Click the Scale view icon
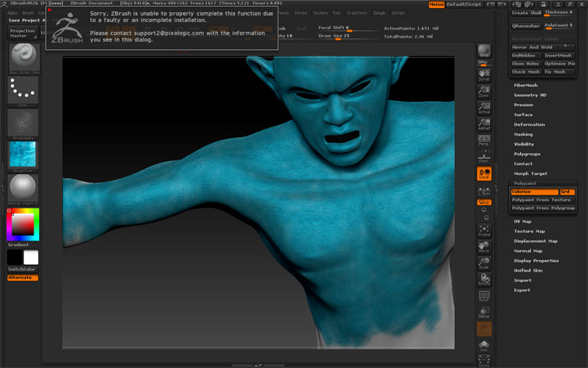Screen dimensions: 588x368 (x=484, y=264)
